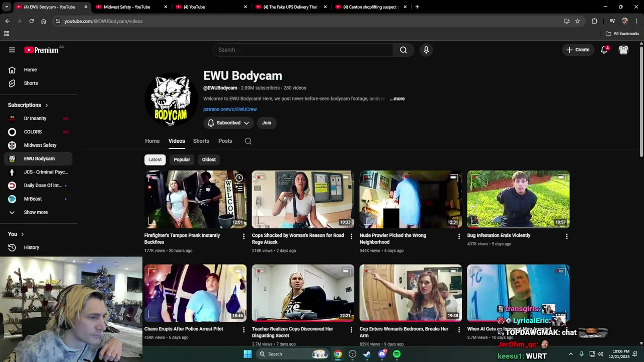
Task: Open options menu for Teacher Realizes video
Action: (x=351, y=330)
